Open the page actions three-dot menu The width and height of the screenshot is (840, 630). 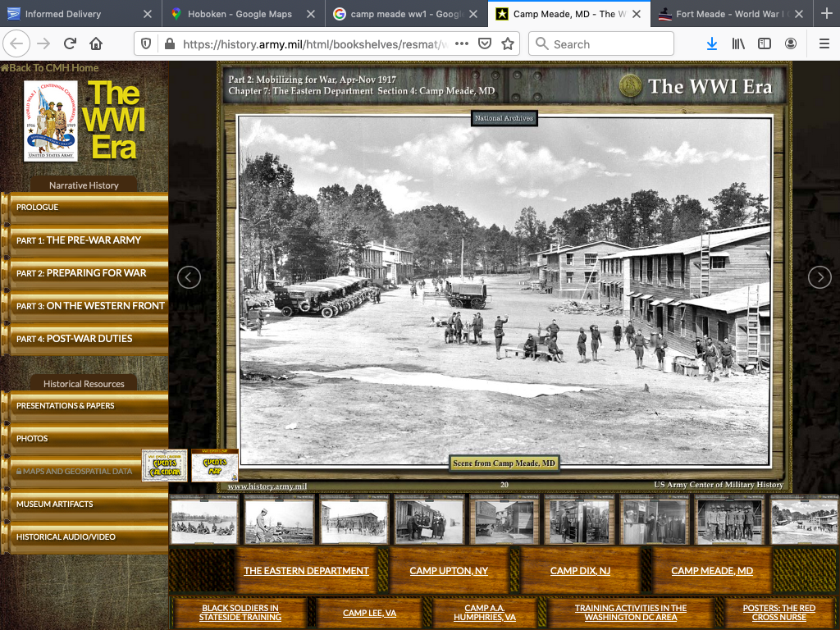point(462,43)
